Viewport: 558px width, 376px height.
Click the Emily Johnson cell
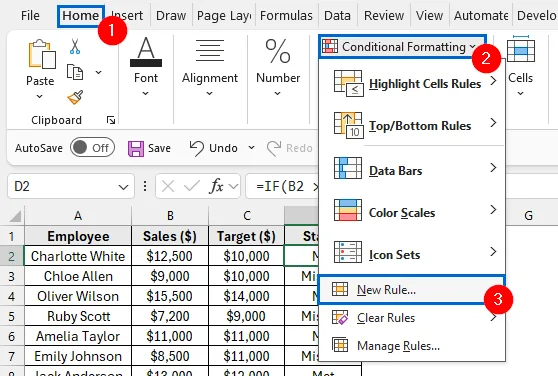[x=78, y=356]
